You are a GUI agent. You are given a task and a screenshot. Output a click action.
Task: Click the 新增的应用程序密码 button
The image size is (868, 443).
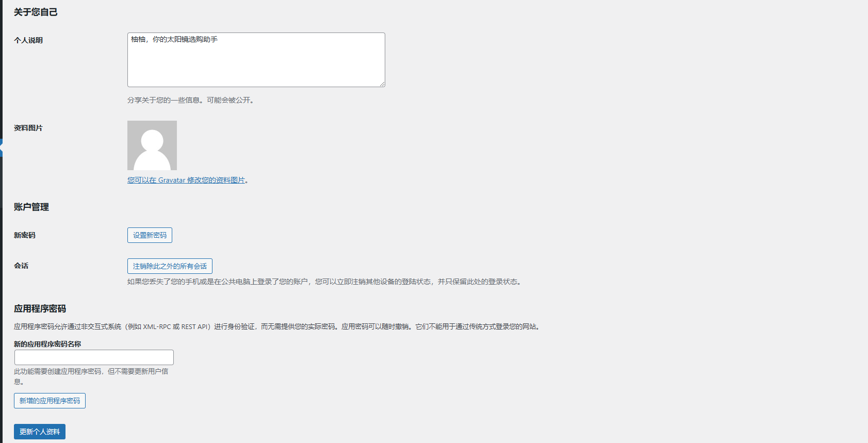pos(50,401)
